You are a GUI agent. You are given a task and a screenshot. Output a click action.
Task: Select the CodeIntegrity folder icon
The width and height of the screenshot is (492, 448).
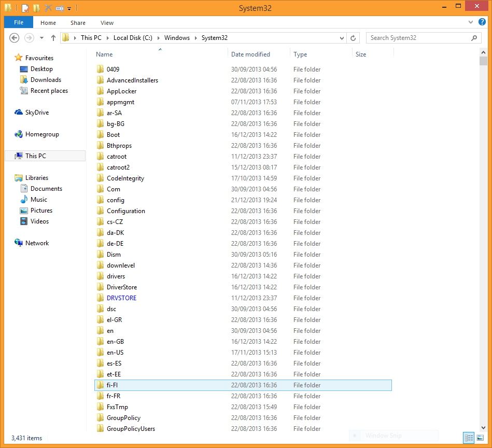click(x=100, y=178)
